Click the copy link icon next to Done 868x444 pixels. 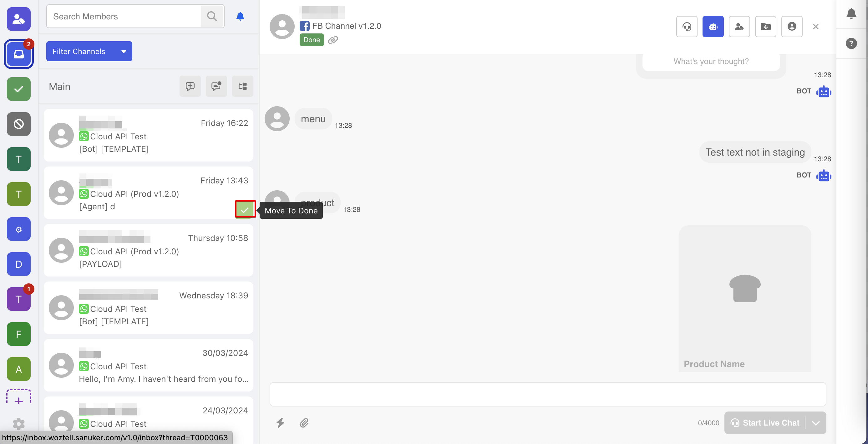pos(333,40)
